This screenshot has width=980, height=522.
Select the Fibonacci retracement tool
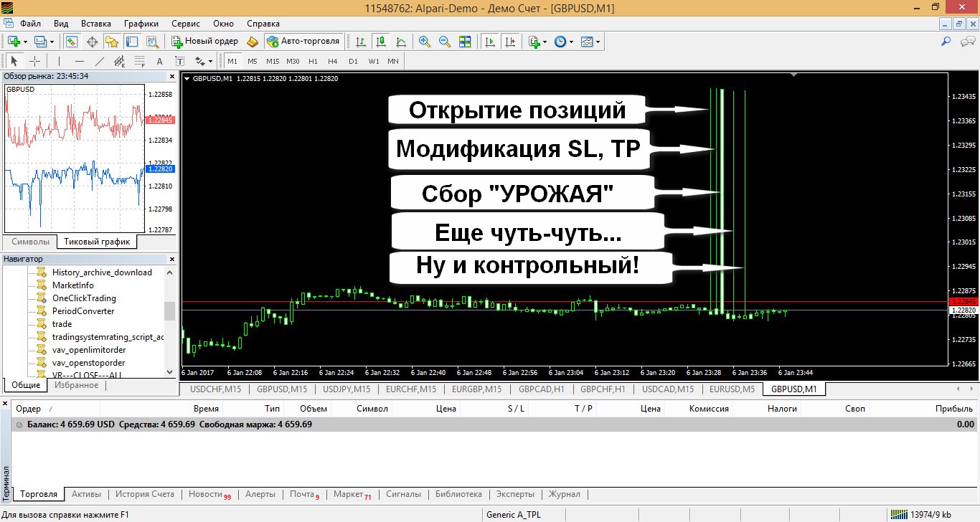coord(140,61)
